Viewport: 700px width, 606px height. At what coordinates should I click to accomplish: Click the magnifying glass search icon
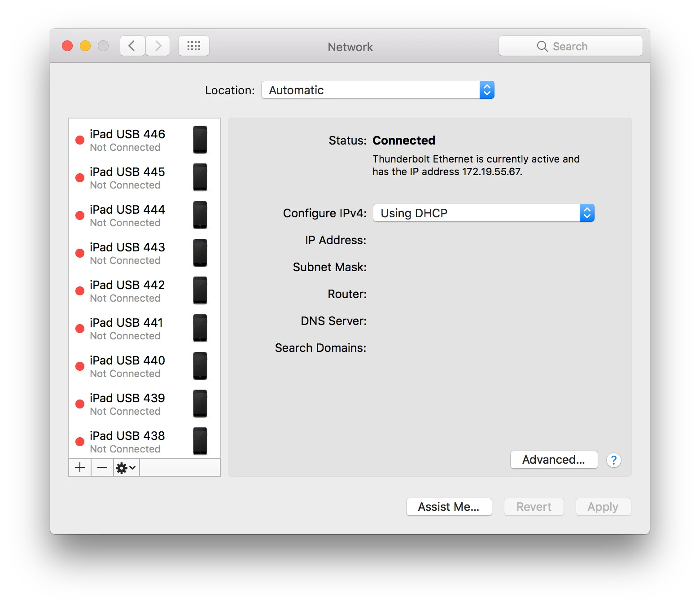[542, 46]
